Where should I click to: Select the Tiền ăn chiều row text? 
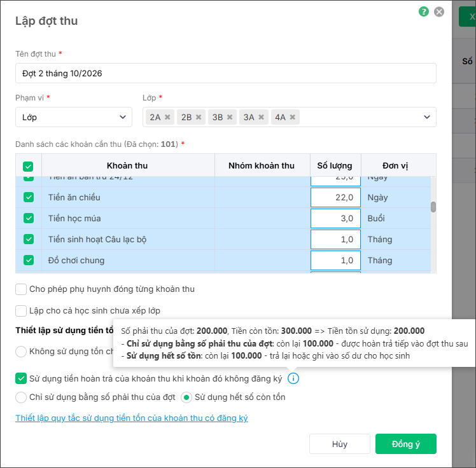(74, 198)
